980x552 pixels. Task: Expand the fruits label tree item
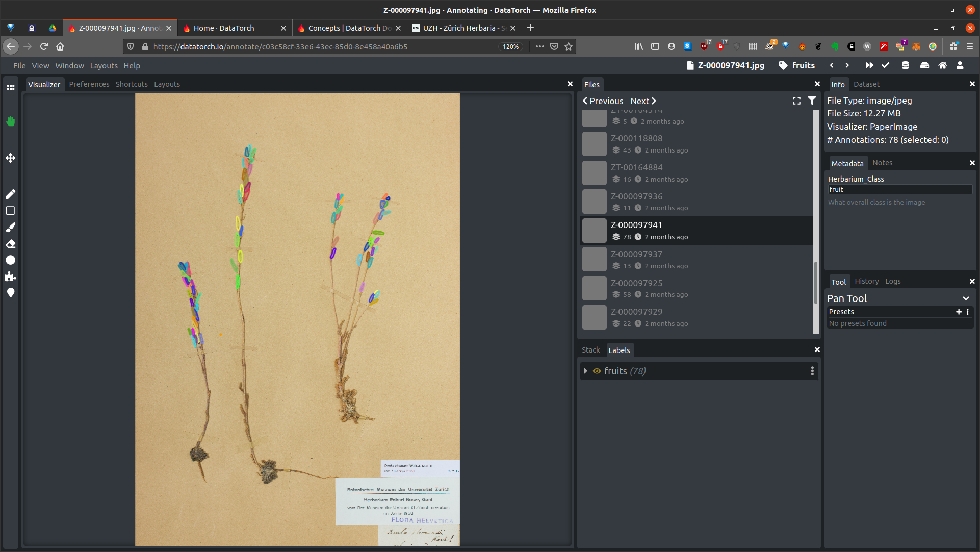pos(585,371)
